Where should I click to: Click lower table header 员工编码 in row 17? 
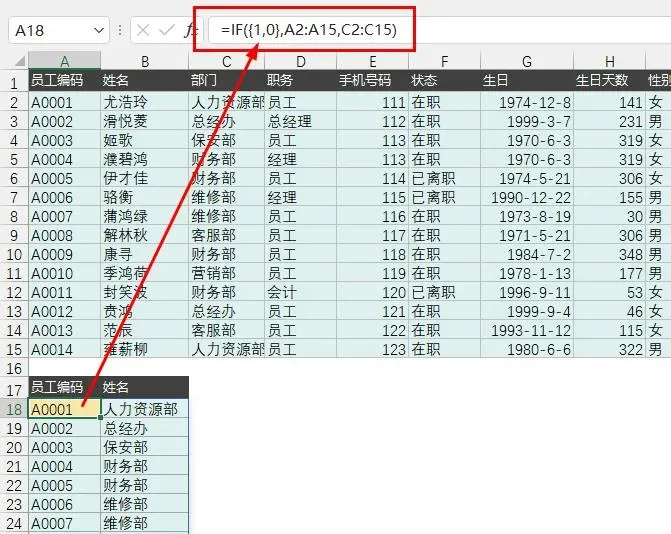65,387
